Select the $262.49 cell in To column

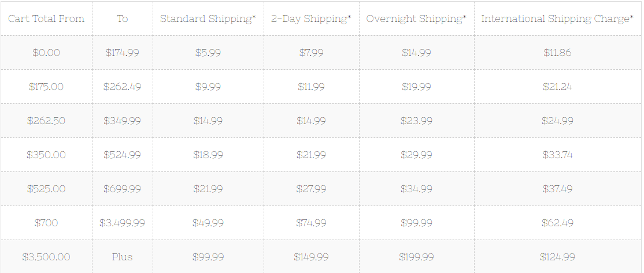click(123, 87)
